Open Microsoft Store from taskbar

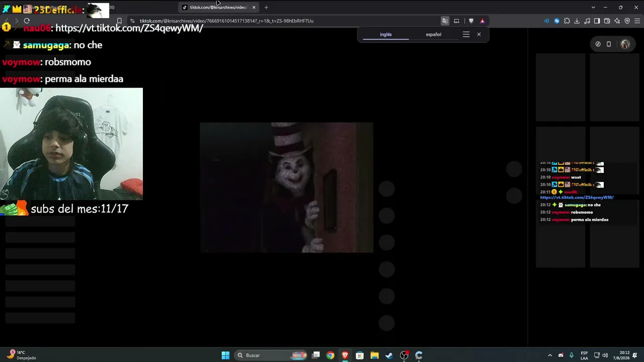point(360,355)
